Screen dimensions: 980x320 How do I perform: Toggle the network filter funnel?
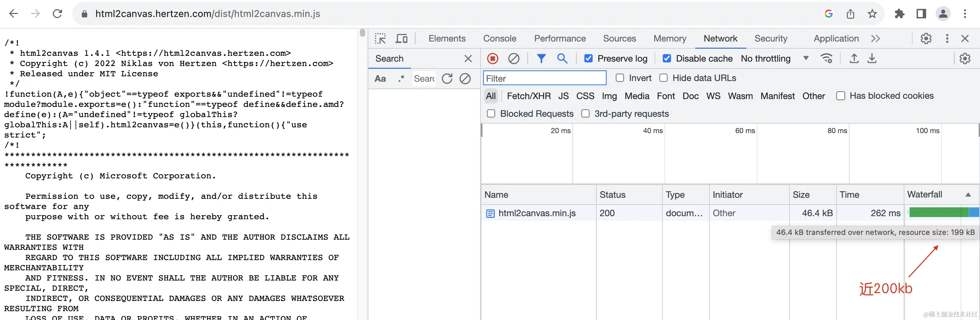click(541, 59)
